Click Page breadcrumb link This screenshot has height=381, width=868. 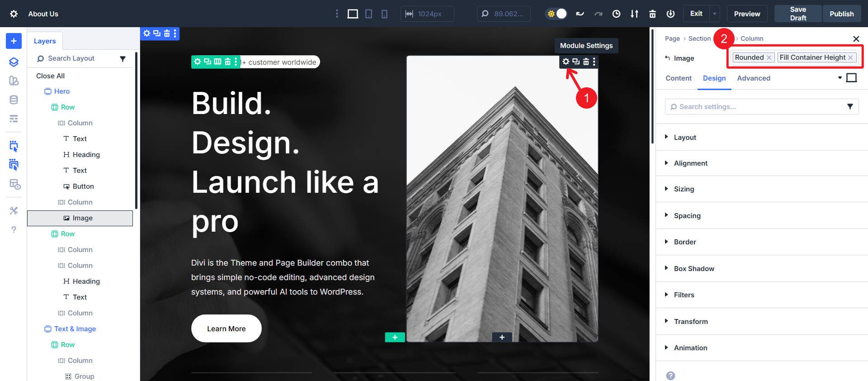coord(672,38)
